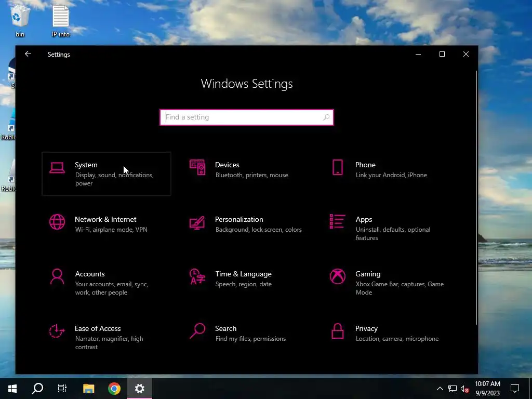Open the taskbar clock and date
The image size is (532, 399).
pyautogui.click(x=487, y=389)
